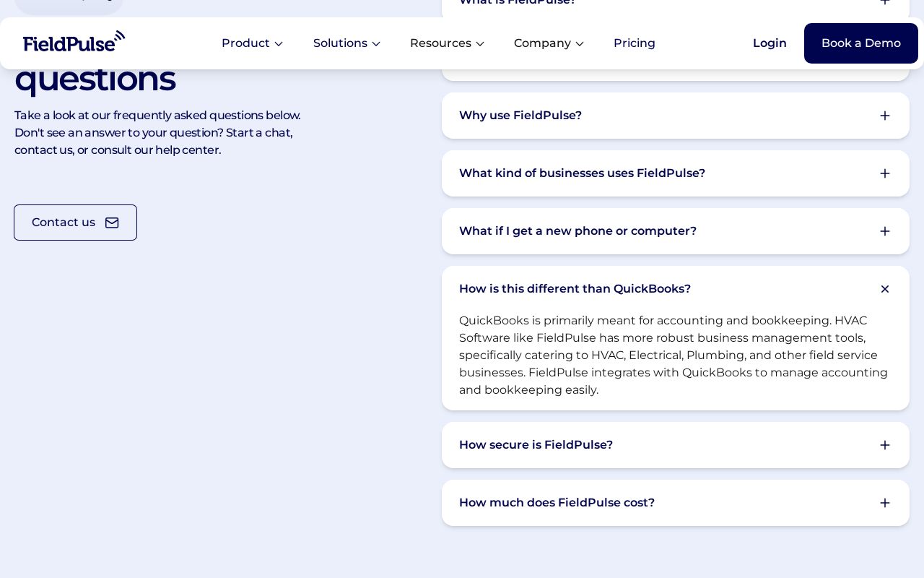Click plus icon beside businesses uses FieldPulse question
The width and height of the screenshot is (924, 578).
[884, 173]
